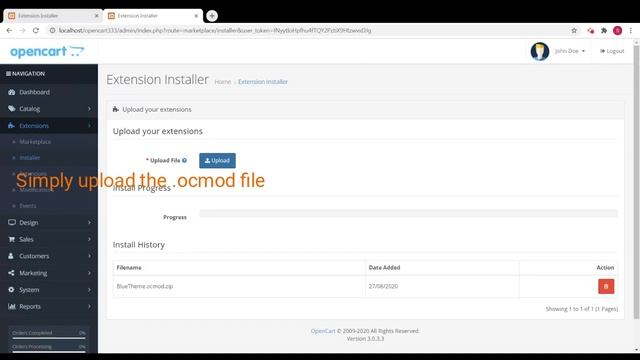The height and width of the screenshot is (360, 640).
Task: Click the Reports chart icon
Action: (x=11, y=307)
